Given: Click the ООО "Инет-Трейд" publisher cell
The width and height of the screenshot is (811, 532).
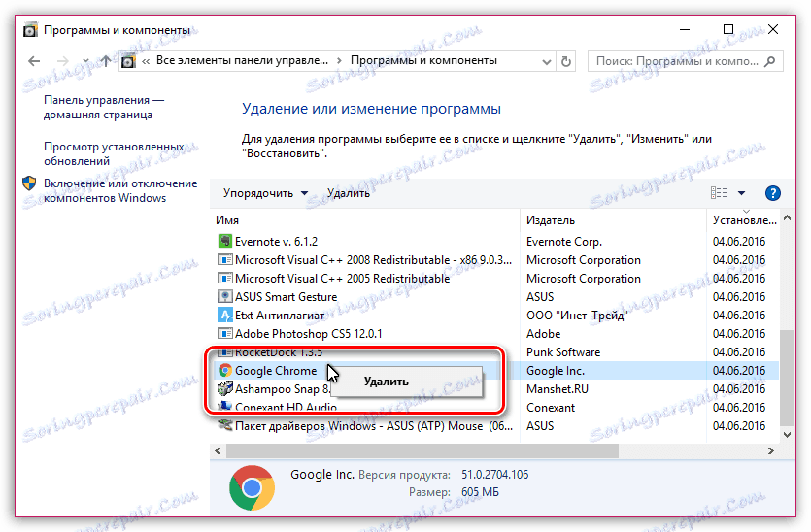Looking at the screenshot, I should click(x=577, y=316).
